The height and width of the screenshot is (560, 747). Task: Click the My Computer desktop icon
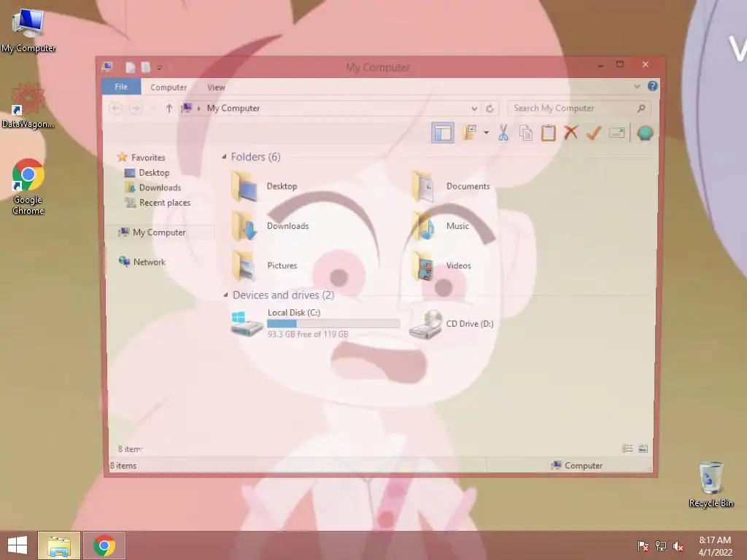point(28,31)
